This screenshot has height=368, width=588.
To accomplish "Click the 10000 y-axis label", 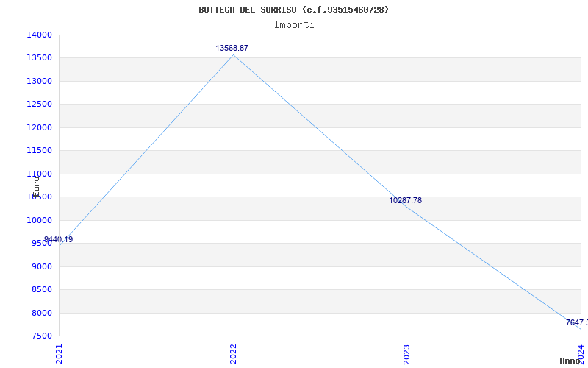I will [39, 220].
